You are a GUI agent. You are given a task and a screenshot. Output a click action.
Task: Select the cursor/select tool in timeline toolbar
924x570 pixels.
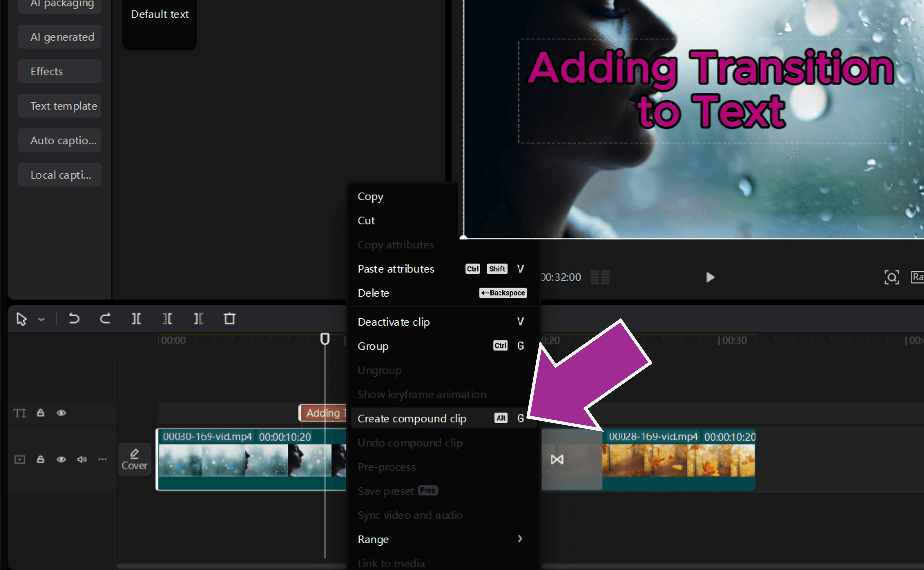point(21,319)
